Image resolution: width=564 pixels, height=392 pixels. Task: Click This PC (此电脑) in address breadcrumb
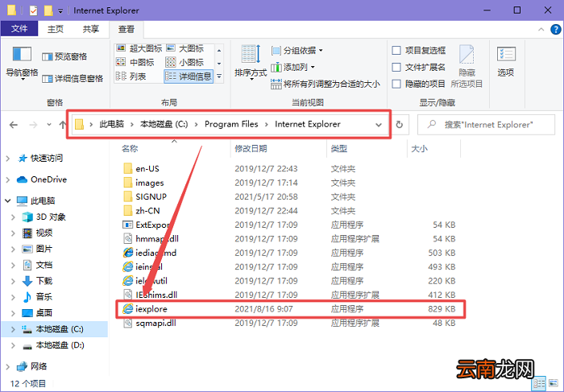point(112,124)
